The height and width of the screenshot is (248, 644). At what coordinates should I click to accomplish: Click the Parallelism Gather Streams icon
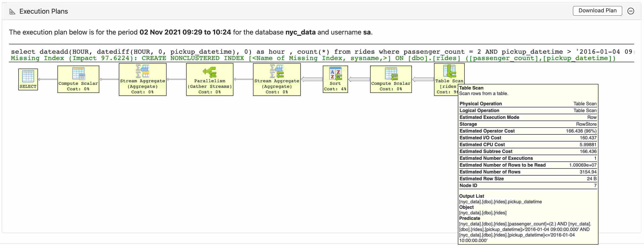click(x=210, y=72)
